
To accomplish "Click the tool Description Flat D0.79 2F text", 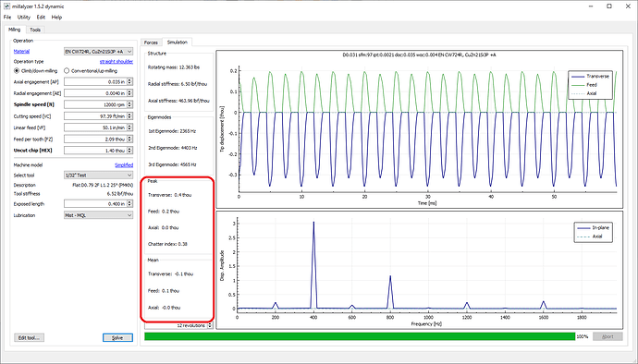I will point(103,185).
